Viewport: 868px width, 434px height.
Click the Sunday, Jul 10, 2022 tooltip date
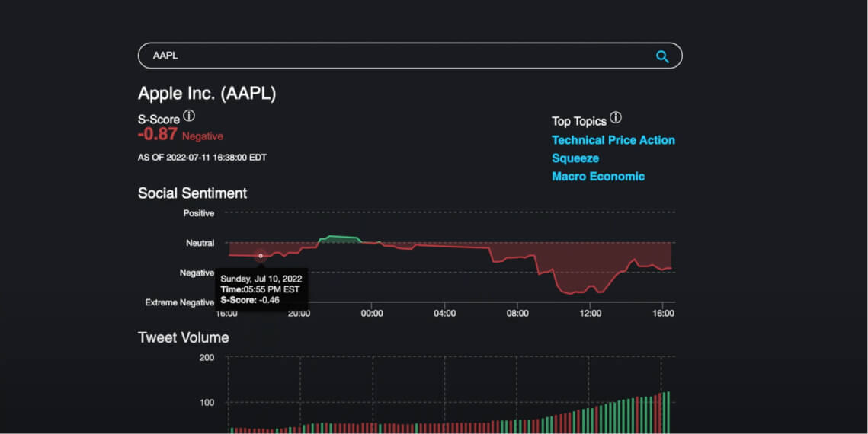click(x=261, y=279)
